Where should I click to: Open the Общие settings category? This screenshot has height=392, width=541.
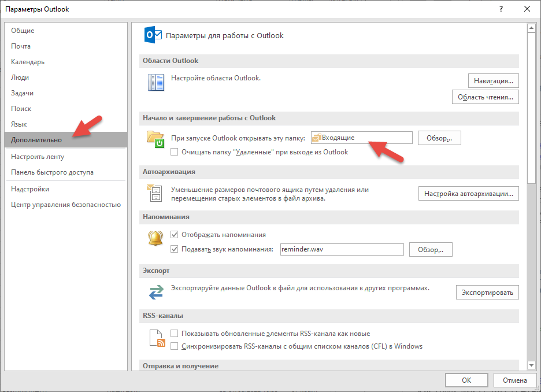point(66,31)
